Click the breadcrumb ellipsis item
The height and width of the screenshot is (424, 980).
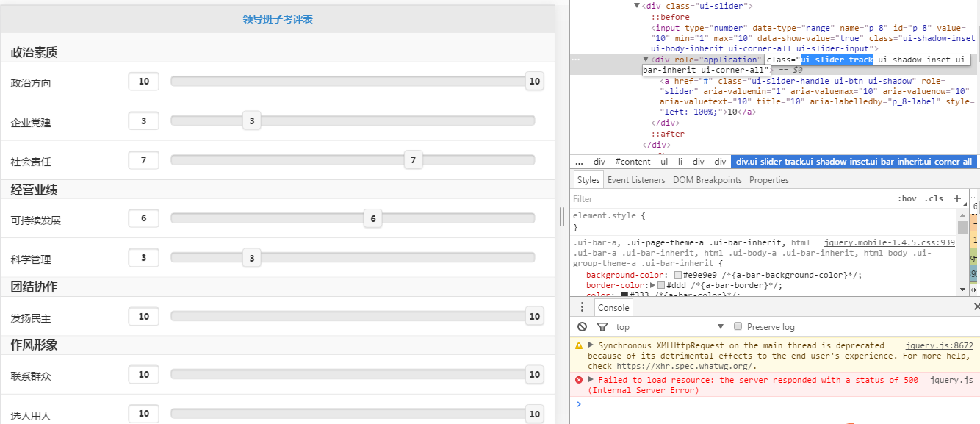(x=579, y=162)
